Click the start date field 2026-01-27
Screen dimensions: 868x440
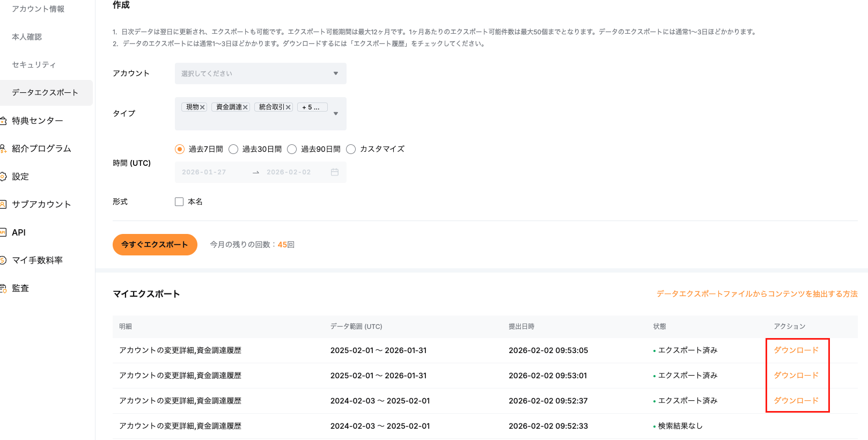(204, 172)
